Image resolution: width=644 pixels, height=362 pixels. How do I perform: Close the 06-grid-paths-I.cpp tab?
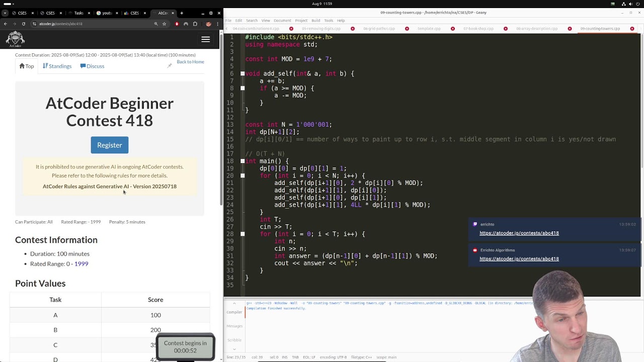(407, 29)
